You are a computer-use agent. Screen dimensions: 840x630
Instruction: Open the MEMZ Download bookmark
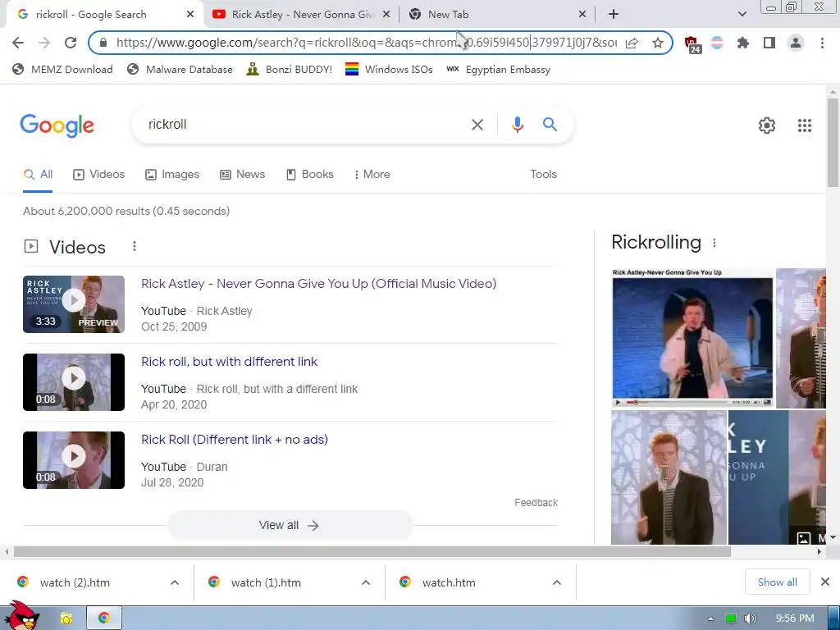tap(62, 69)
